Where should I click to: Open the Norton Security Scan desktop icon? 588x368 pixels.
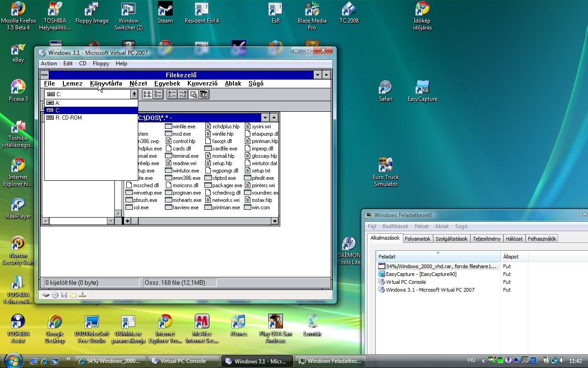tap(18, 251)
